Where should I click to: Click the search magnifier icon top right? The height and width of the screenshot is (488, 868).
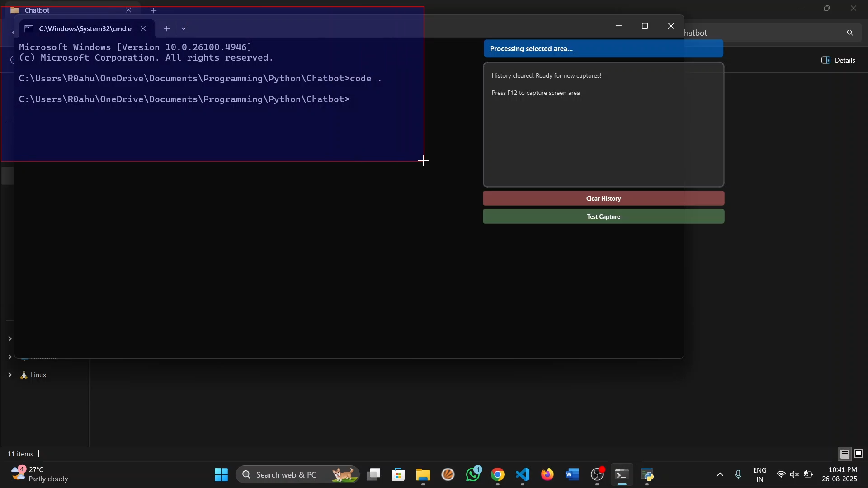(849, 33)
